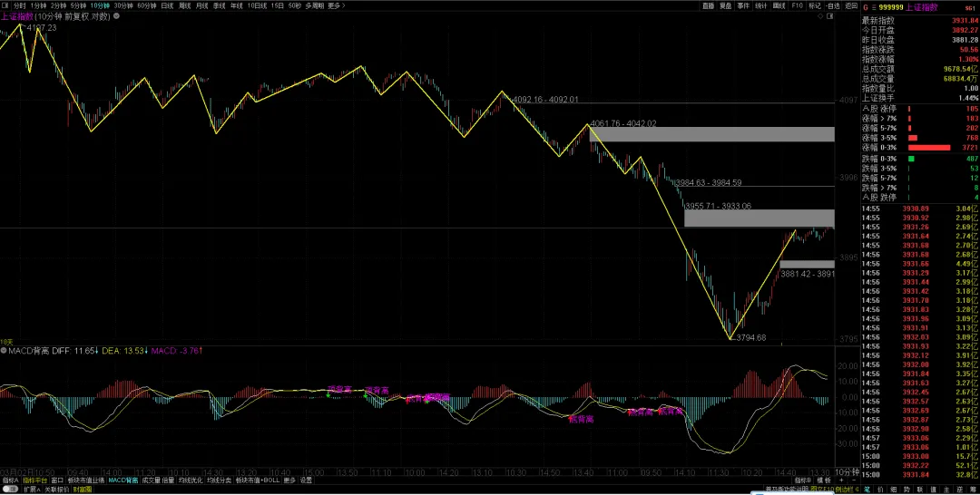Select the 30分钟 period
980x495 pixels.
pos(122,5)
